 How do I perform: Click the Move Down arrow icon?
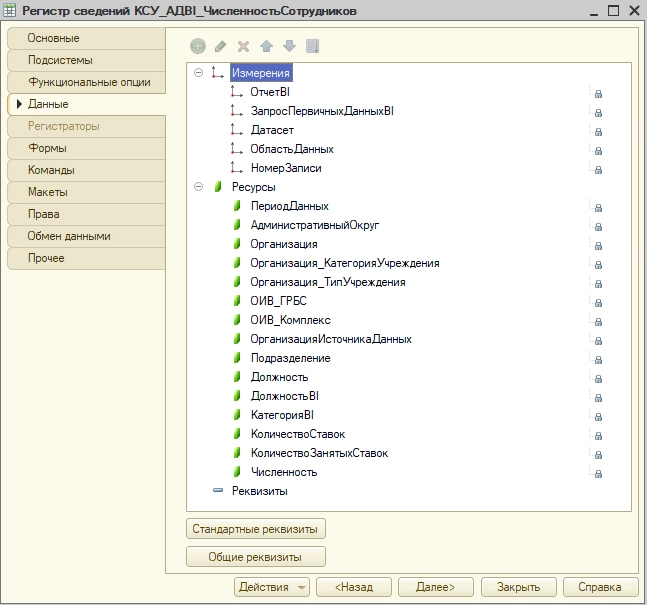pos(289,46)
